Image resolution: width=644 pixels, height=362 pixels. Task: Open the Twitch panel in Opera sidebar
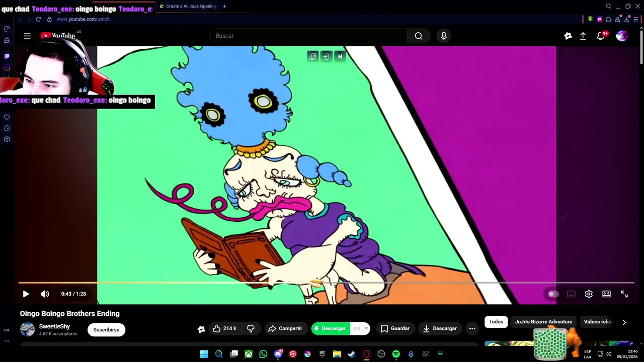pyautogui.click(x=7, y=56)
